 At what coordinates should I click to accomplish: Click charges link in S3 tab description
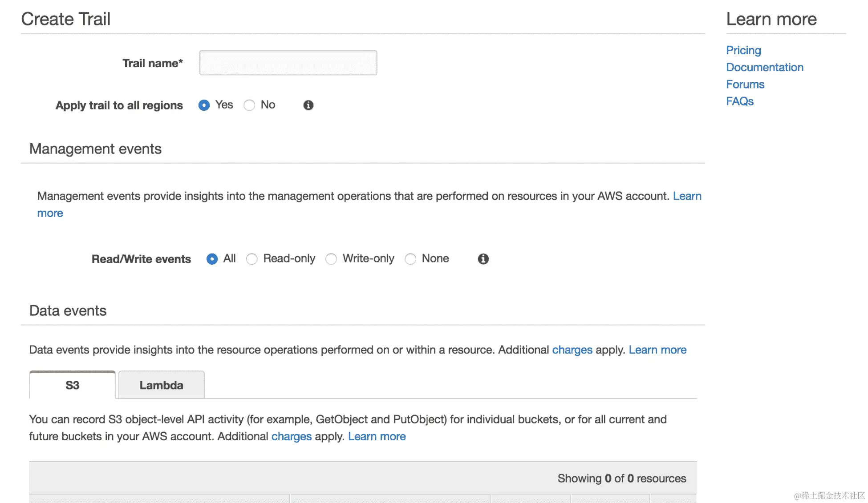(291, 436)
